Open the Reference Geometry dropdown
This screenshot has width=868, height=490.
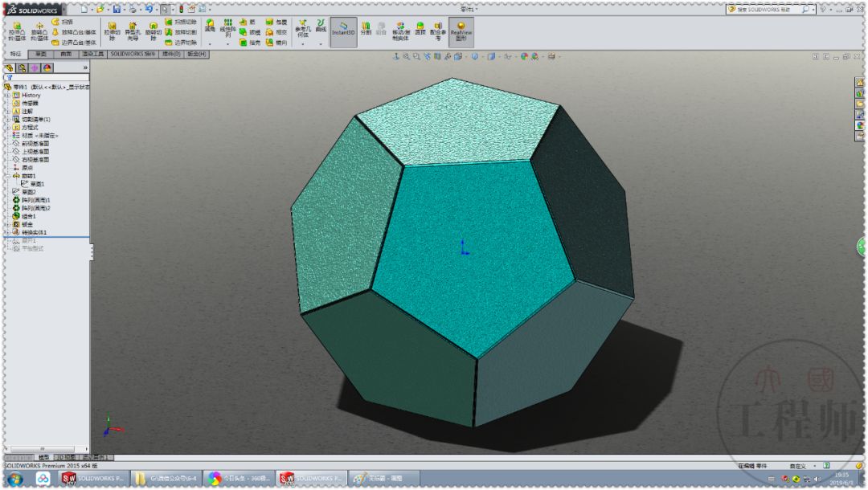[302, 32]
